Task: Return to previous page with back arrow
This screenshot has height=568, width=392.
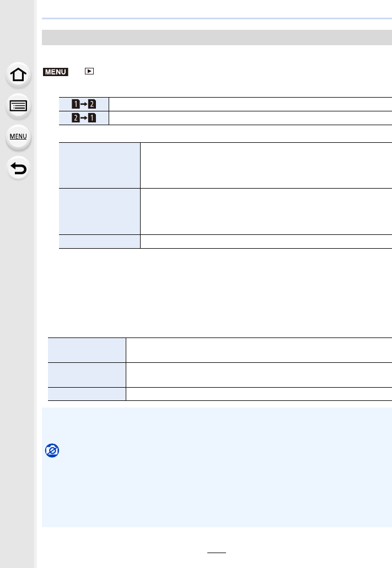Action: [x=18, y=168]
